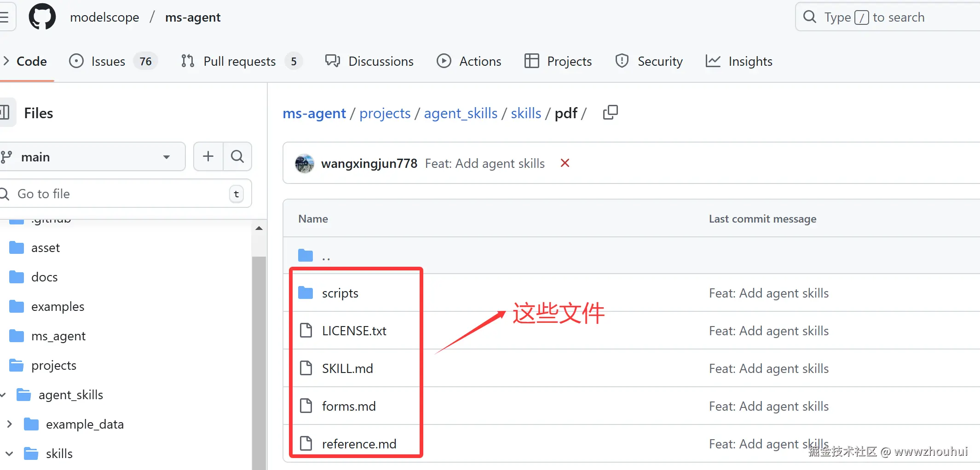Collapse the file tree side panel icon
The height and width of the screenshot is (470, 980).
pos(6,113)
